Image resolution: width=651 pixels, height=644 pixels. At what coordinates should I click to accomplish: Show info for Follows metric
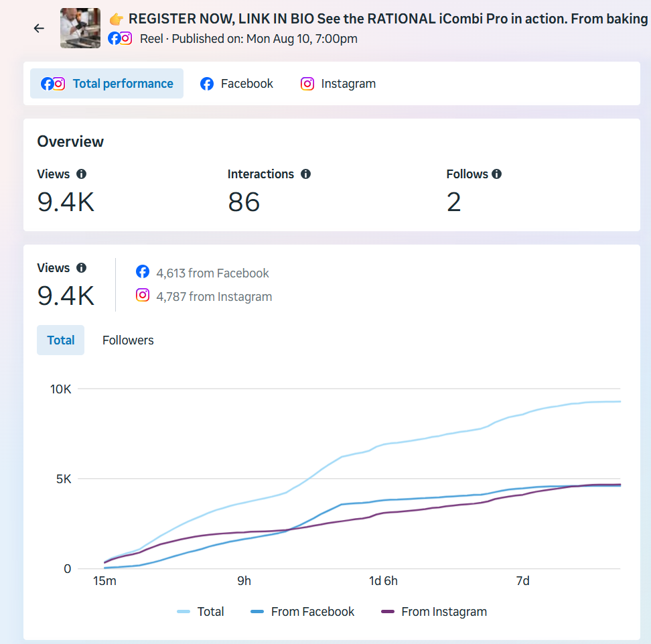(496, 174)
